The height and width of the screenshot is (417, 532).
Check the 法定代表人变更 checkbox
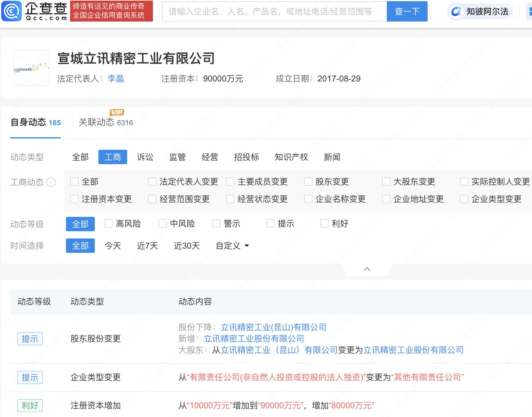click(x=152, y=182)
